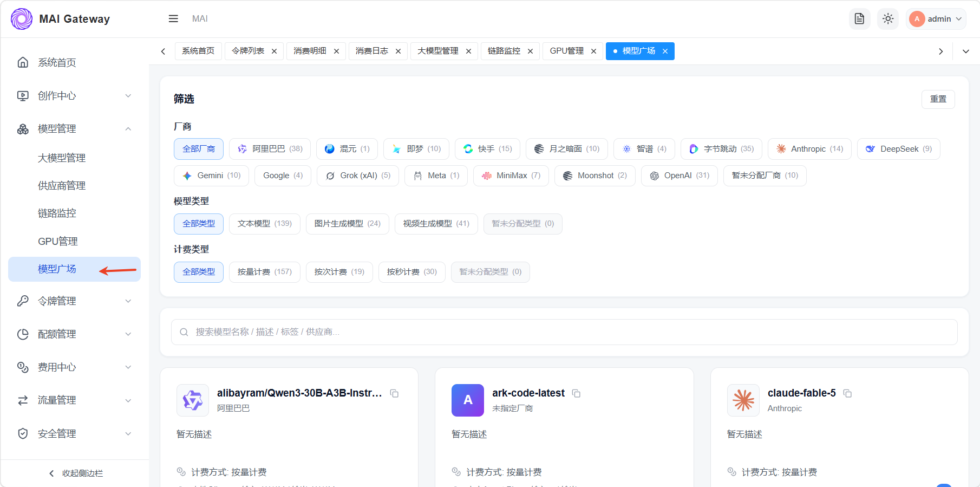The image size is (980, 487).
Task: Filter by 即梦 vendor
Action: pos(416,149)
